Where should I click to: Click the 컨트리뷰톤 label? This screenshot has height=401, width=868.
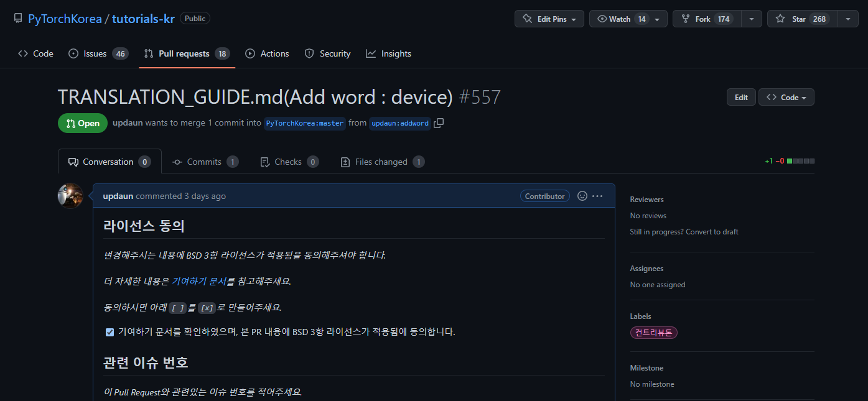[x=654, y=333]
